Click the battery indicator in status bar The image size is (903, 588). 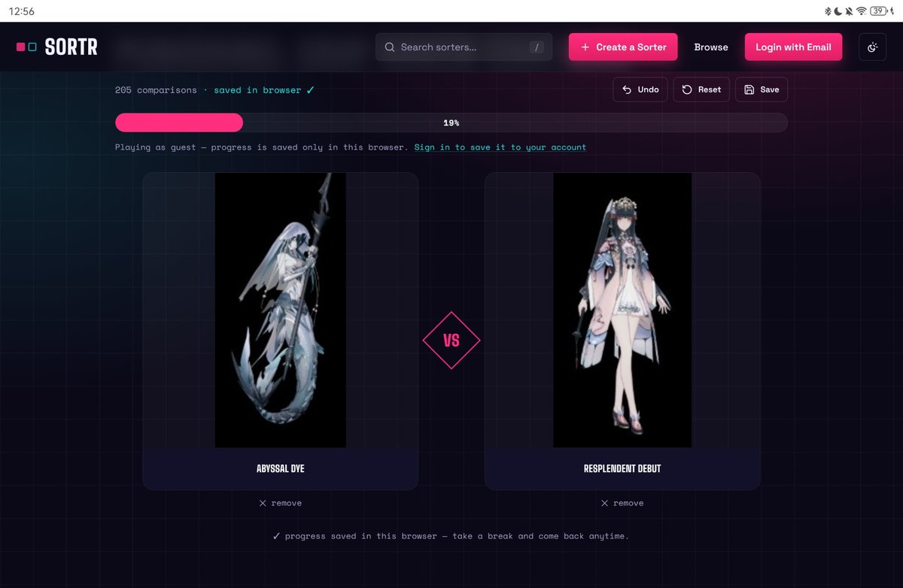click(x=879, y=11)
